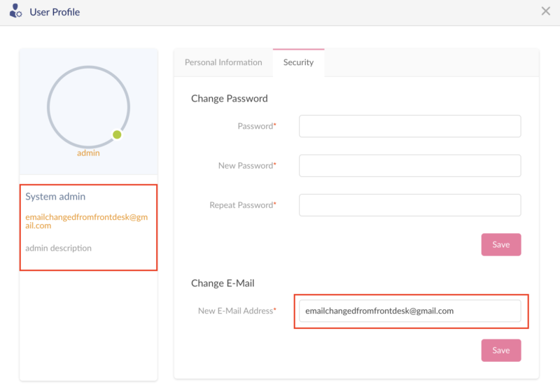Image resolution: width=560 pixels, height=392 pixels.
Task: Click the orange email address in sidebar
Action: [x=86, y=221]
